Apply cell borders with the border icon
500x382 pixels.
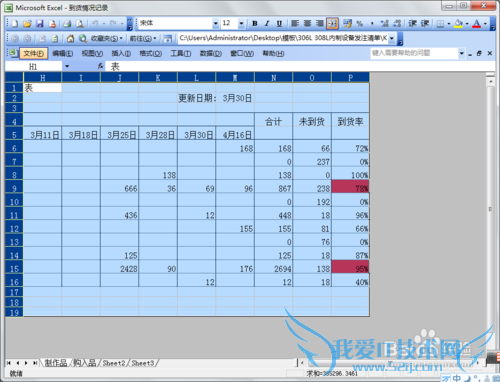click(440, 23)
